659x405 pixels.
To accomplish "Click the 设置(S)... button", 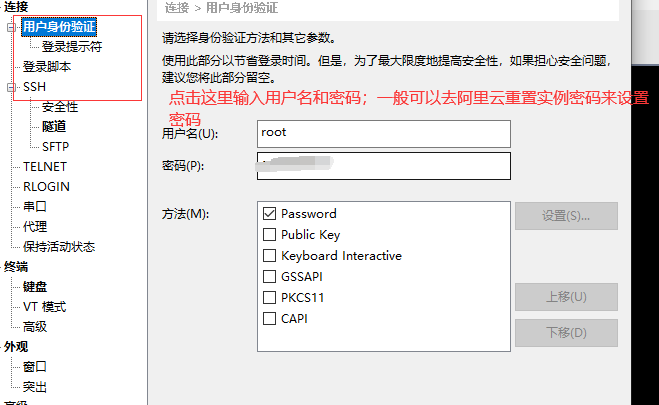I will click(566, 216).
